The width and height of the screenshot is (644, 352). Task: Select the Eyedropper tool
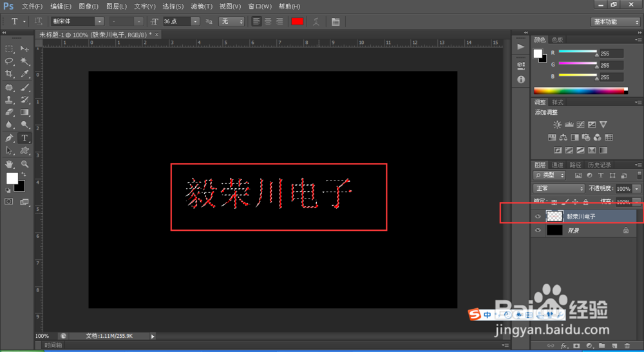(x=24, y=73)
